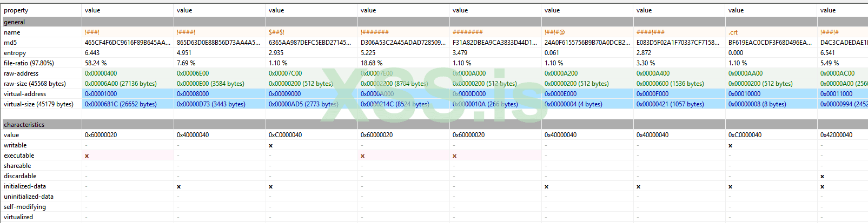Click the entropy value 2.935
The image size is (868, 223).
(x=276, y=53)
